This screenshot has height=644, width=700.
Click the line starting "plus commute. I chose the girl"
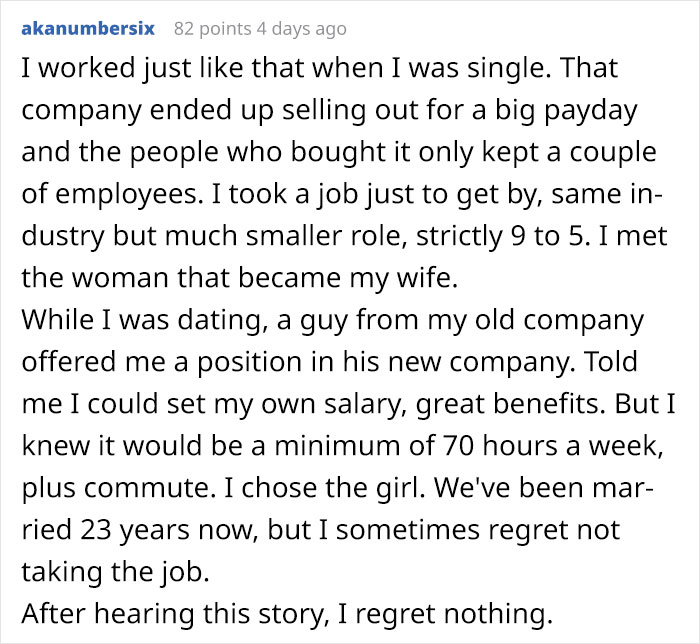pos(337,491)
